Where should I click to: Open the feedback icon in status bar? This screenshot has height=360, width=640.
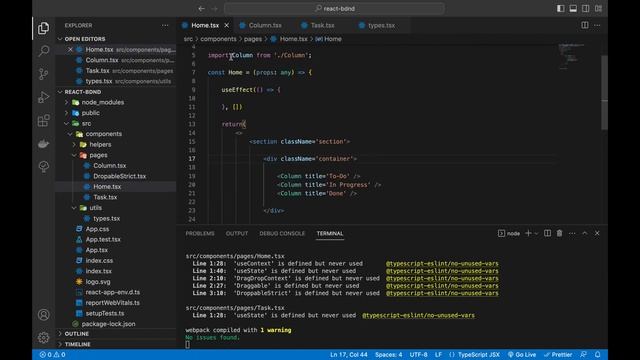point(584,354)
